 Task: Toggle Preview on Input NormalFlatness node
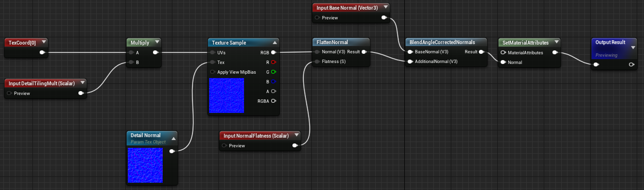[225, 145]
